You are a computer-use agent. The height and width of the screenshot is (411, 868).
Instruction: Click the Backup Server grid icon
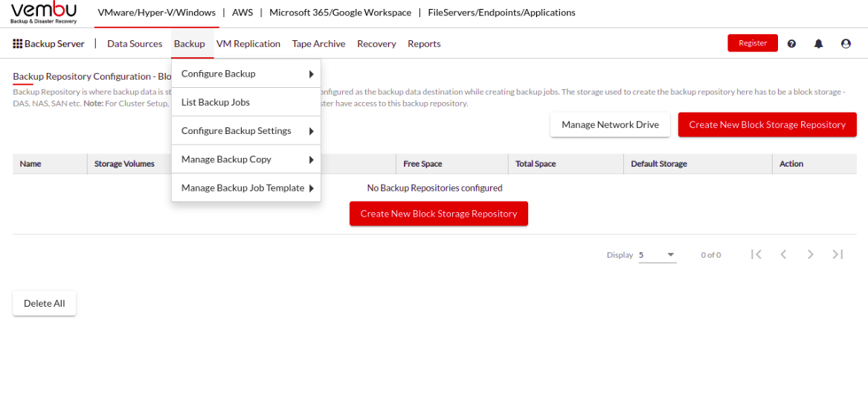(x=17, y=44)
